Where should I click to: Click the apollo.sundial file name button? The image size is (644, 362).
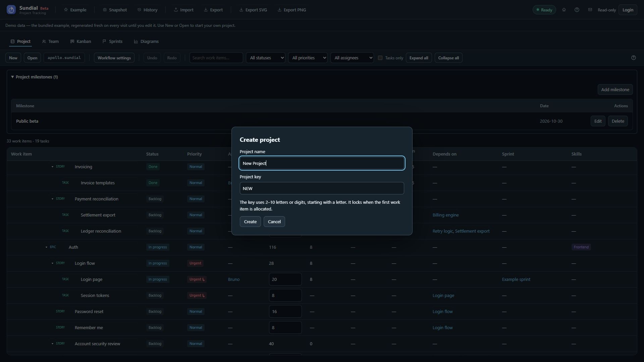(64, 58)
